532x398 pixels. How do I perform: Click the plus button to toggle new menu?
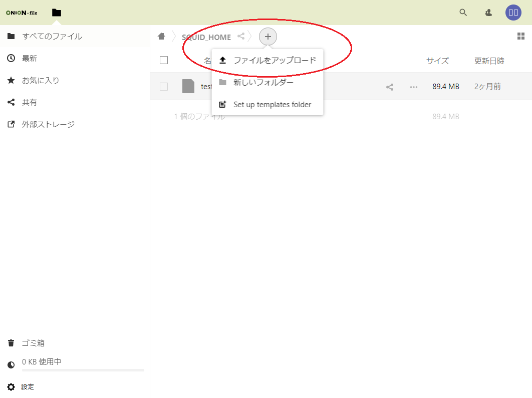click(268, 37)
